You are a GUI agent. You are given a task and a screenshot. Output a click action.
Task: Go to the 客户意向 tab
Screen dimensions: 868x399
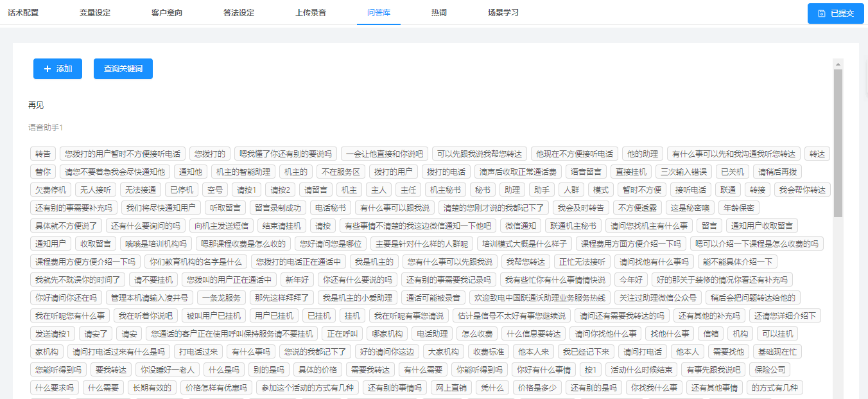(x=167, y=13)
